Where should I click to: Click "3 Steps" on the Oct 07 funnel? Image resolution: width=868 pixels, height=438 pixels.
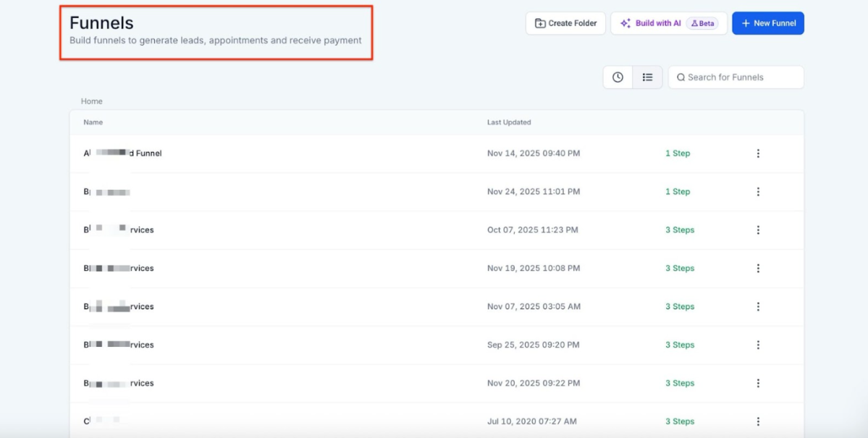[x=680, y=230]
